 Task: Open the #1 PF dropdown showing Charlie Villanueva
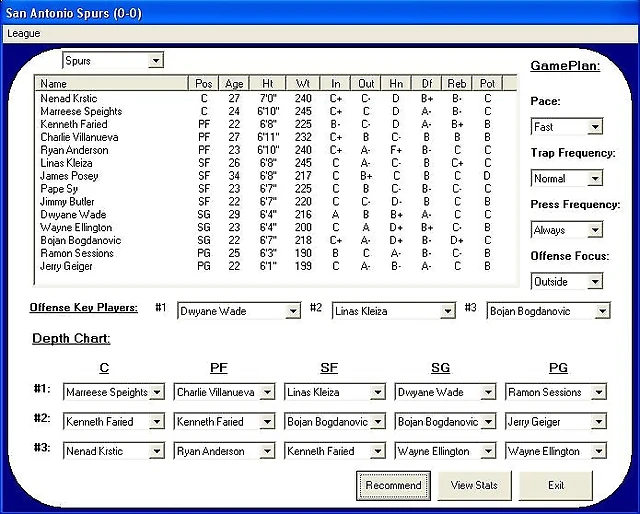coord(224,392)
